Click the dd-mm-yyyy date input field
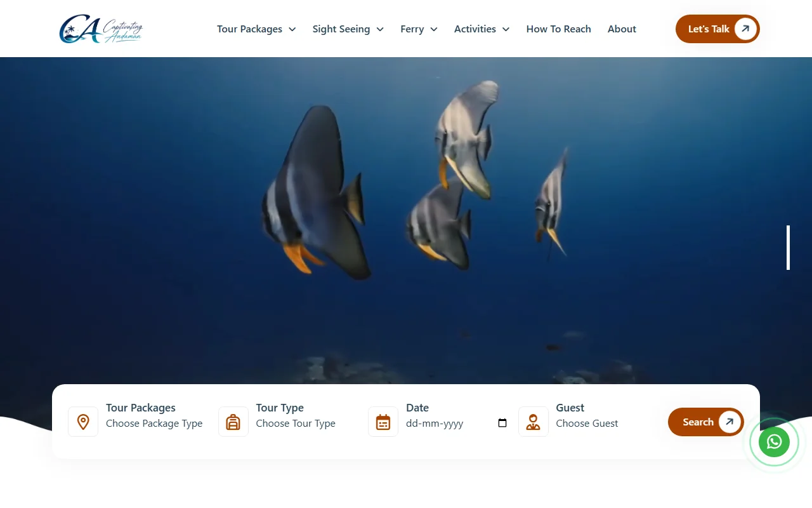The image size is (812, 508). [x=457, y=424]
